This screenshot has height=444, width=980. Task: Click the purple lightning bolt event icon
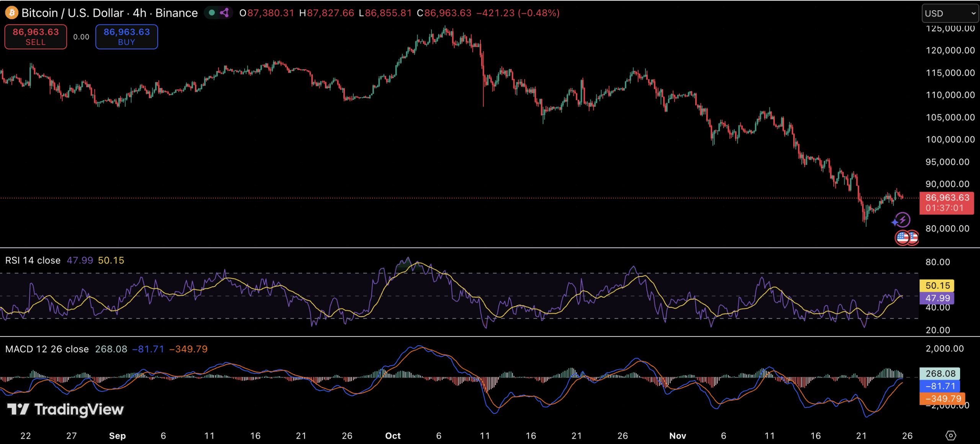click(x=903, y=220)
